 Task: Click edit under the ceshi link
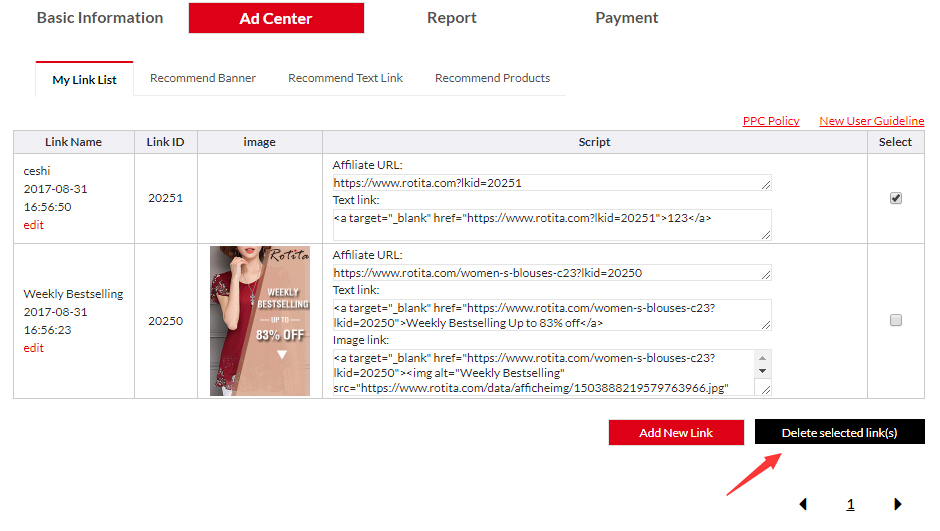pos(34,225)
